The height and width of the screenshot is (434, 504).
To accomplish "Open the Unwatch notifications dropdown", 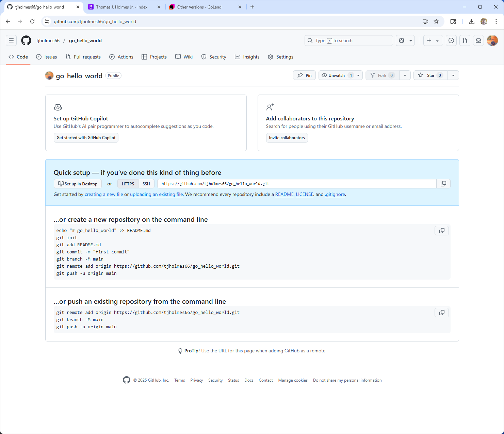I will tap(341, 75).
